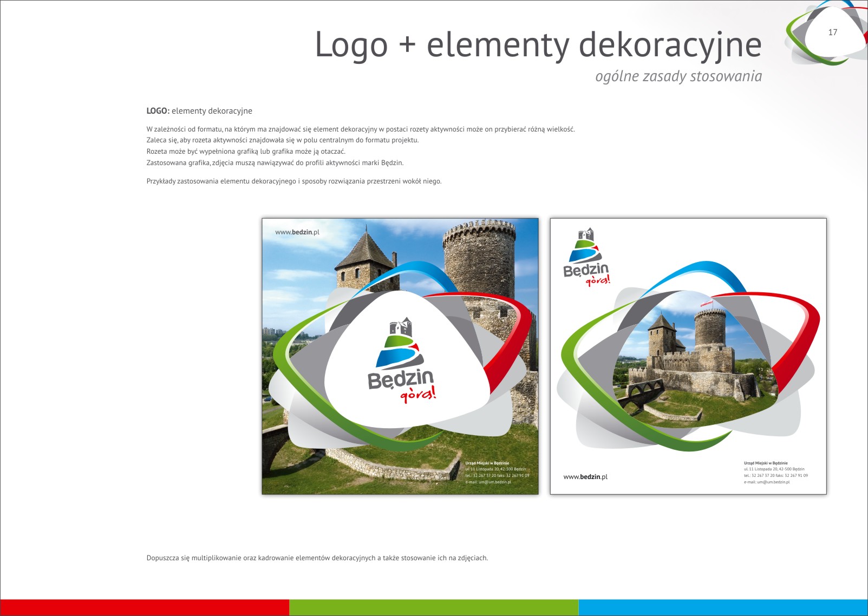868x616 pixels.
Task: Click the line starting "Zaleca się, aby rozeta"
Action: pos(283,140)
